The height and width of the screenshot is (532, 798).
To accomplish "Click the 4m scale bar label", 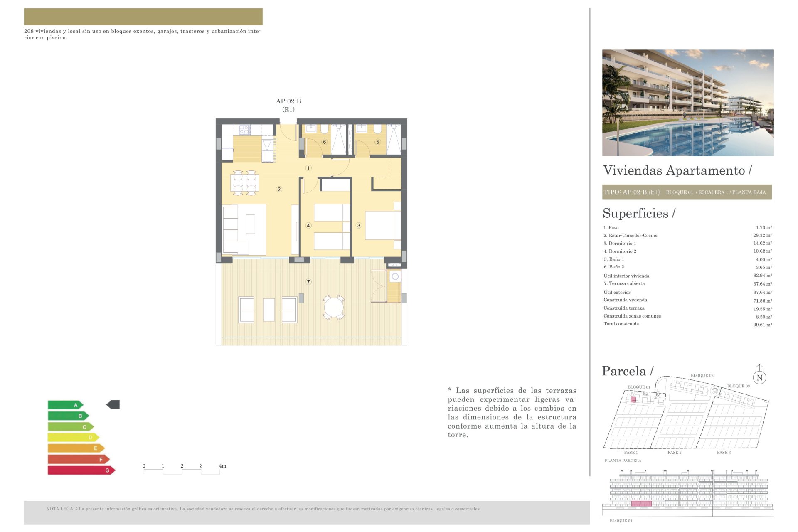I will pos(222,466).
